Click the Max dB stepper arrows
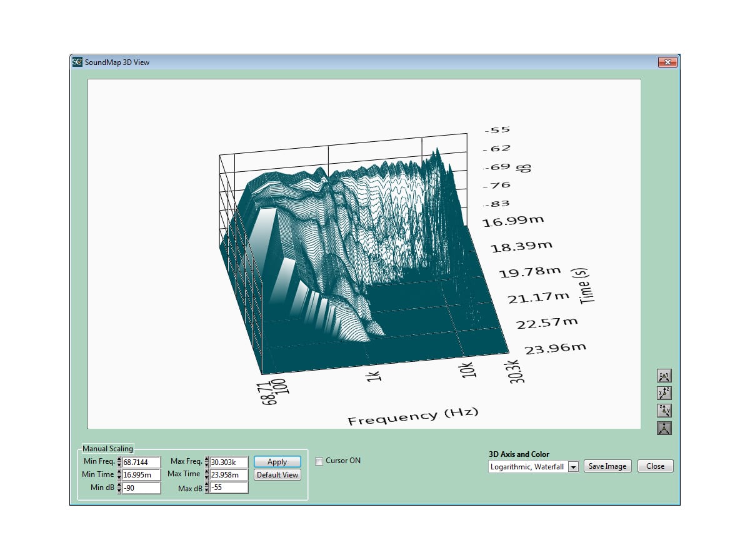 tap(207, 488)
